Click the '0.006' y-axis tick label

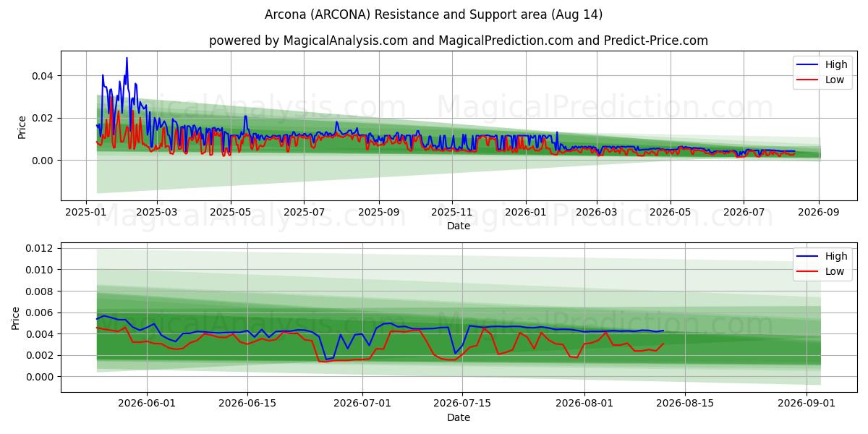pyautogui.click(x=41, y=312)
